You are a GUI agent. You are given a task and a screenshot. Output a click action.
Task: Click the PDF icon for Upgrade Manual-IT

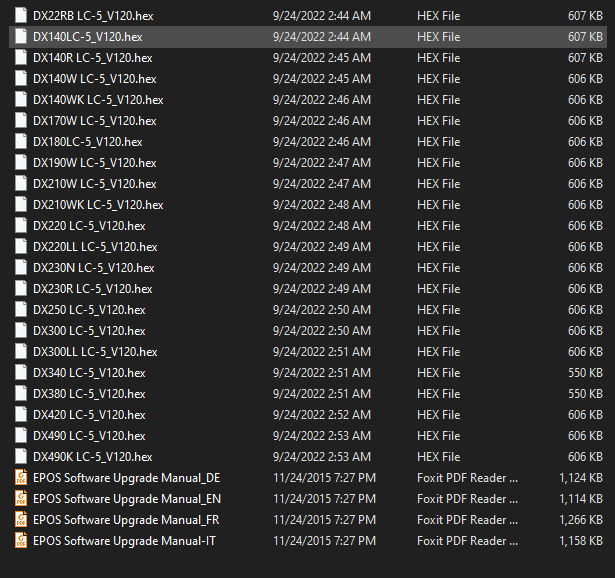click(20, 541)
